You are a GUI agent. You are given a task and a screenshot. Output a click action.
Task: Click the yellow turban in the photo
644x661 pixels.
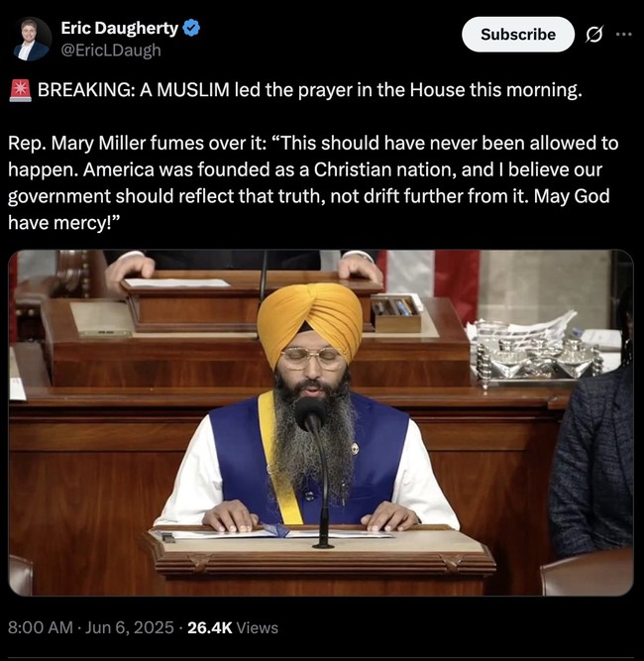[x=310, y=320]
